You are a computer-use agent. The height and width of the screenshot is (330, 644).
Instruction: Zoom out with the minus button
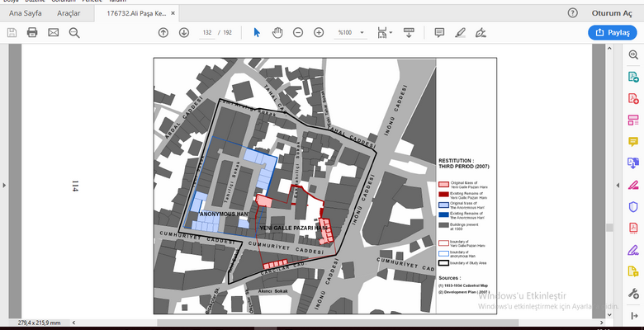[298, 32]
